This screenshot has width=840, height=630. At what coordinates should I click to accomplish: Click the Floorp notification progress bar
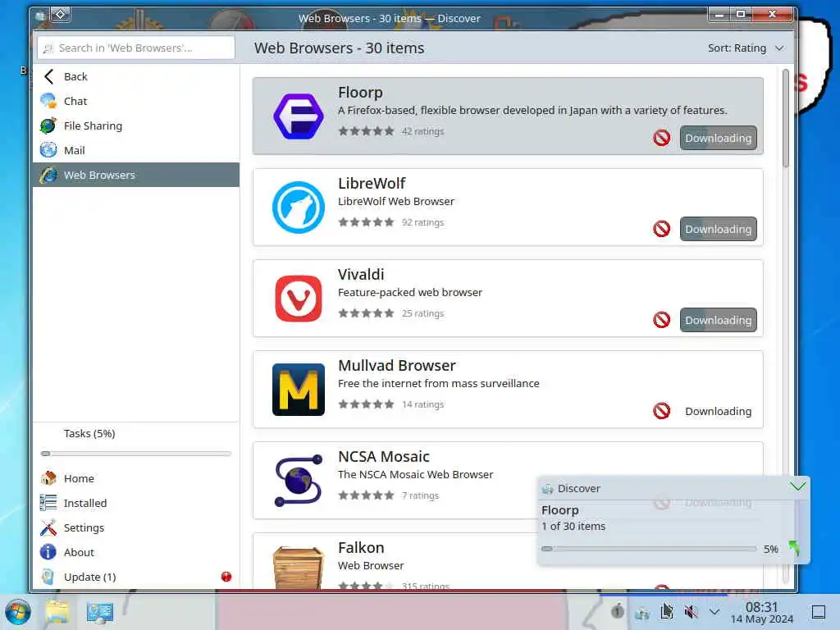(649, 549)
